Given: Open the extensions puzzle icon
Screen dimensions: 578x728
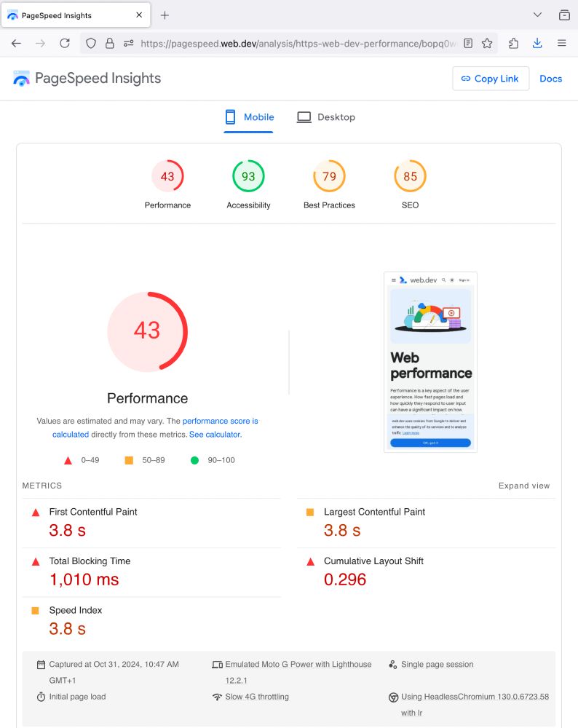Looking at the screenshot, I should (x=513, y=43).
